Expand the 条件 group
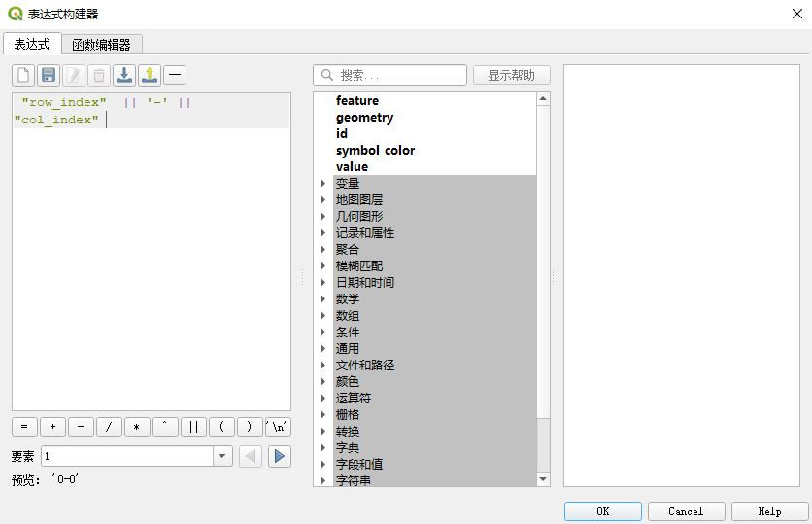The image size is (812, 524). point(323,332)
